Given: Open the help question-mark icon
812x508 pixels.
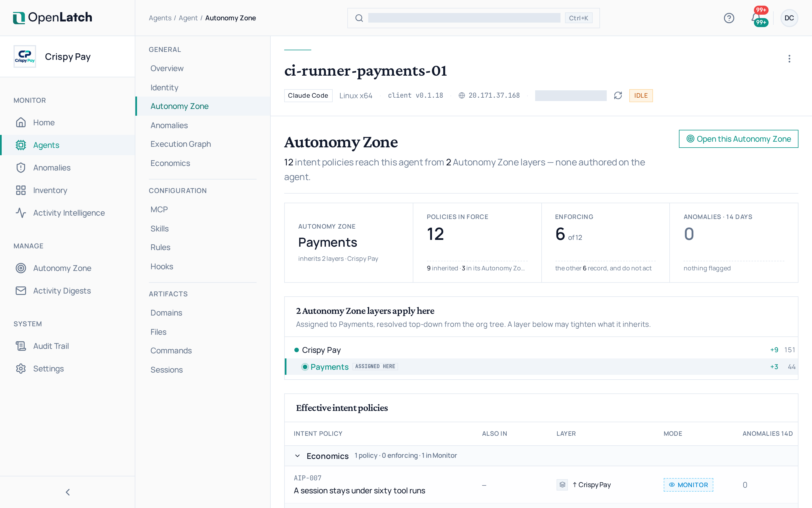Looking at the screenshot, I should tap(729, 18).
